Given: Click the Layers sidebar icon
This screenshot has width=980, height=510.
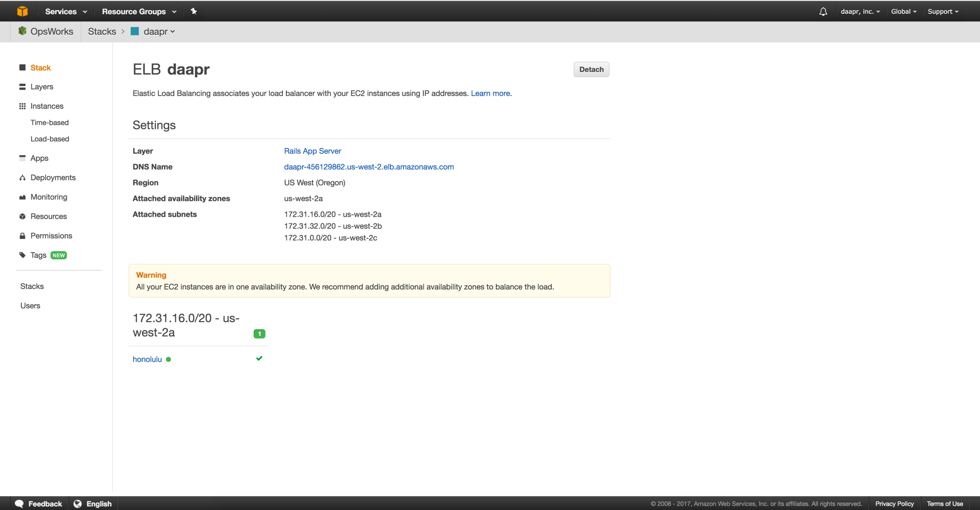Looking at the screenshot, I should coord(22,87).
